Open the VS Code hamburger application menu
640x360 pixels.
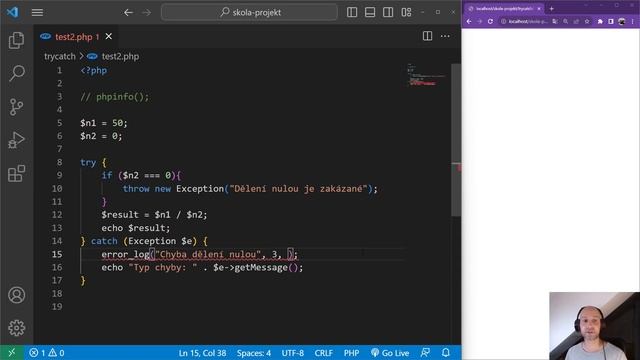coord(37,12)
